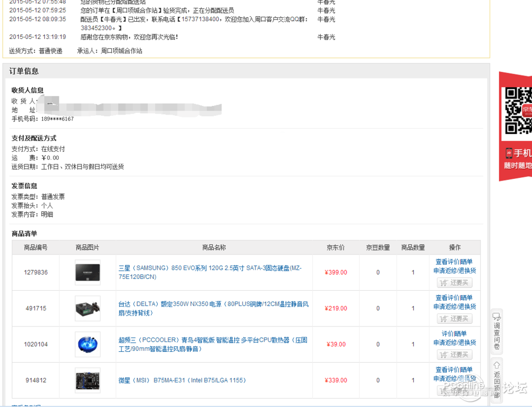Click product number 1020104
Viewport: 532px width, 407px height.
[36, 344]
